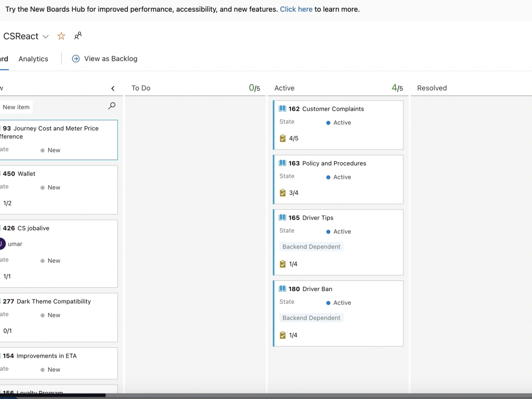Open the View as Backlog link
Screen dimensions: 532x399
pos(111,59)
